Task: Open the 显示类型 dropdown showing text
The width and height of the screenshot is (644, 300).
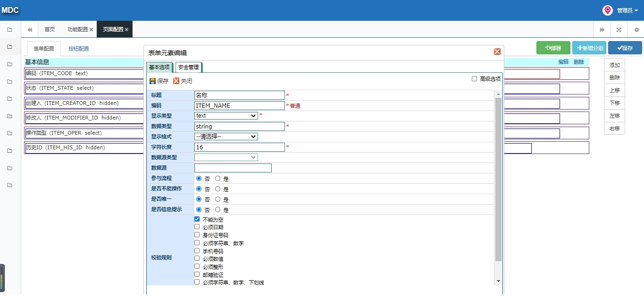Action: point(226,116)
